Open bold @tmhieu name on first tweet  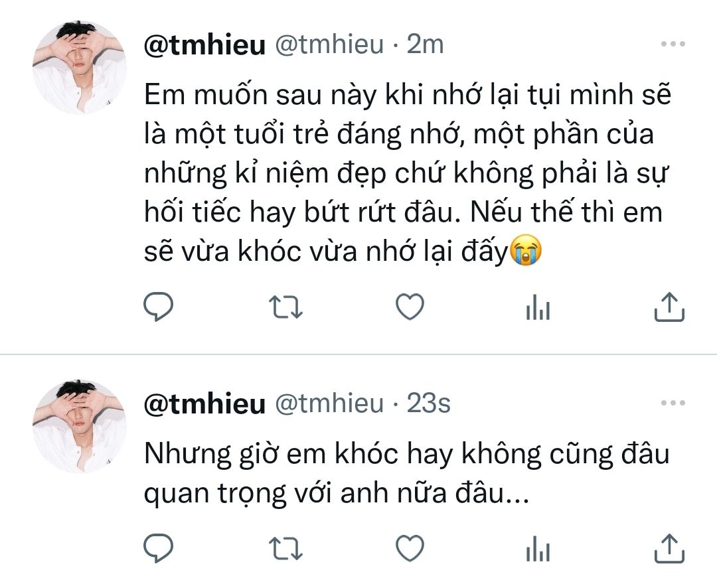(204, 45)
